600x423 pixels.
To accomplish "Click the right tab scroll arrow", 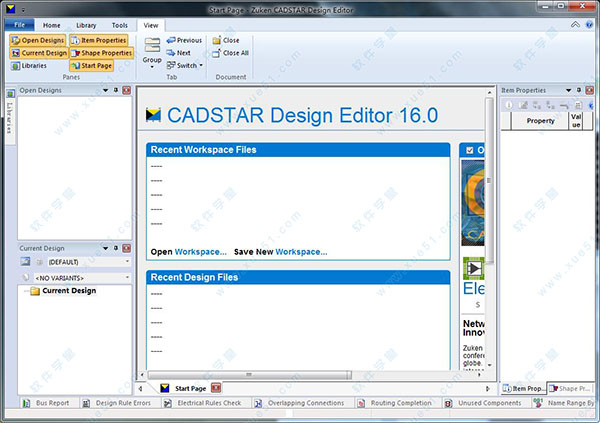I will click(488, 389).
